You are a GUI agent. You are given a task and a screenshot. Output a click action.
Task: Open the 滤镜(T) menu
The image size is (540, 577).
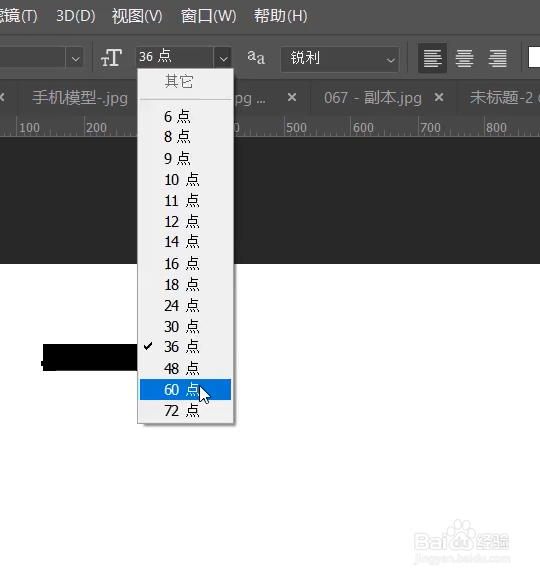[x=18, y=16]
